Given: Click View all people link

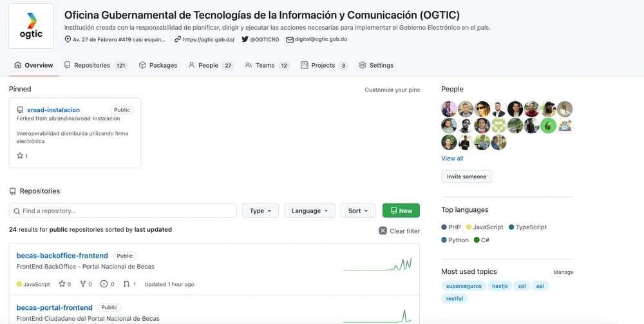Looking at the screenshot, I should (452, 158).
